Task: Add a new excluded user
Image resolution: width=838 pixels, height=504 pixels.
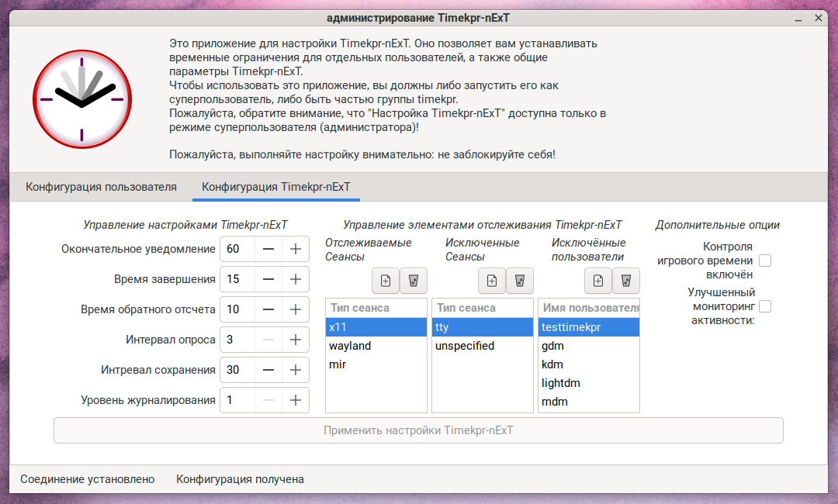Action: click(598, 281)
